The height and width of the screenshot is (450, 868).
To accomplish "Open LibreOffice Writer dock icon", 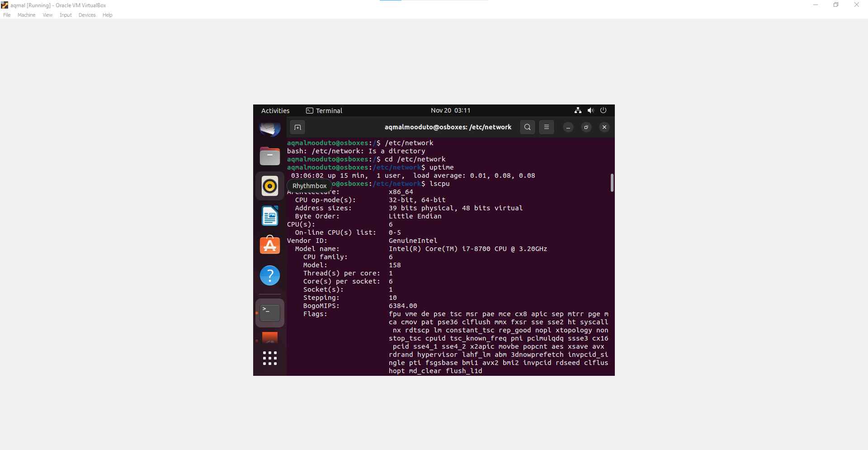I will point(270,216).
